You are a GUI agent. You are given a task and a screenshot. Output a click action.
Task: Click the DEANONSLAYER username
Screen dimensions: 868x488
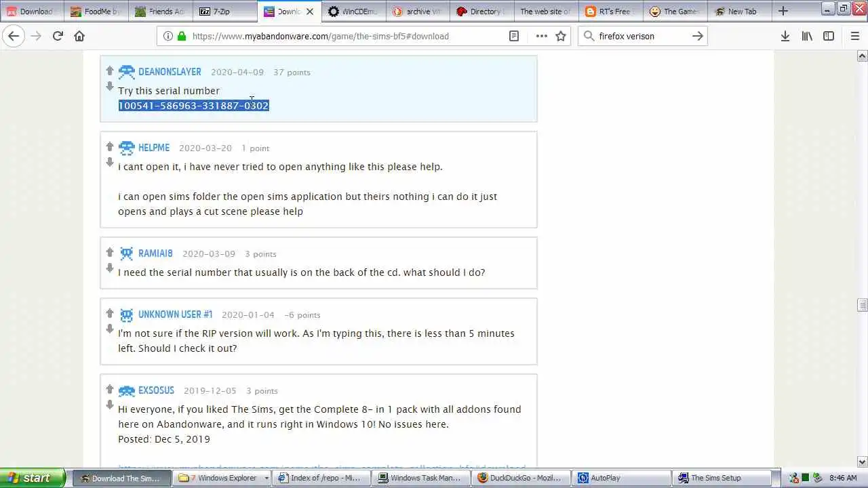(x=170, y=72)
